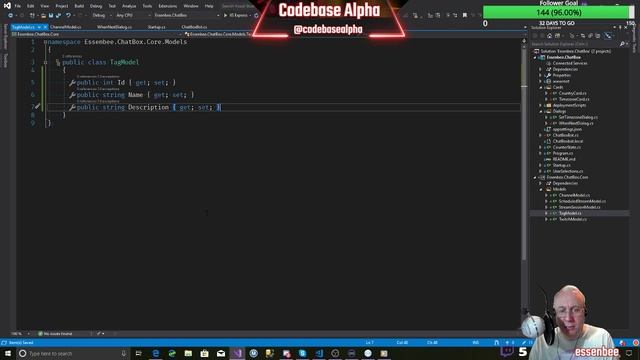640x360 pixels.
Task: Open the Analyze menu
Action: tap(129, 6)
